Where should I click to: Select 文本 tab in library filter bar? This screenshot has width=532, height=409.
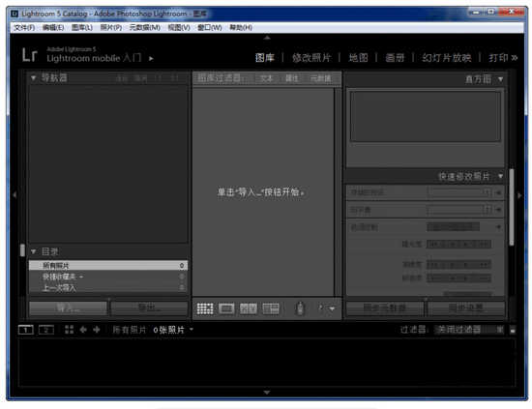coord(266,78)
